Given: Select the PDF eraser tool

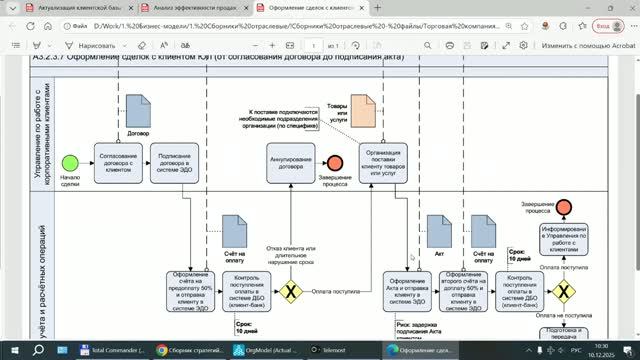Looking at the screenshot, I should click(x=142, y=45).
